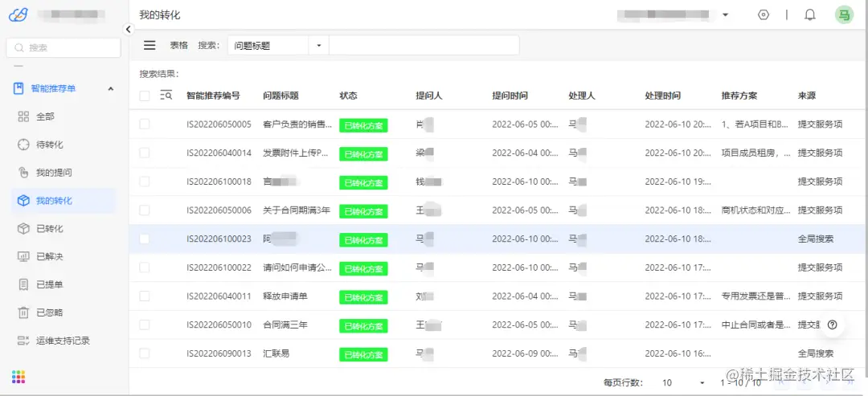Click the 已解决 monitor icon in sidebar

(23, 256)
